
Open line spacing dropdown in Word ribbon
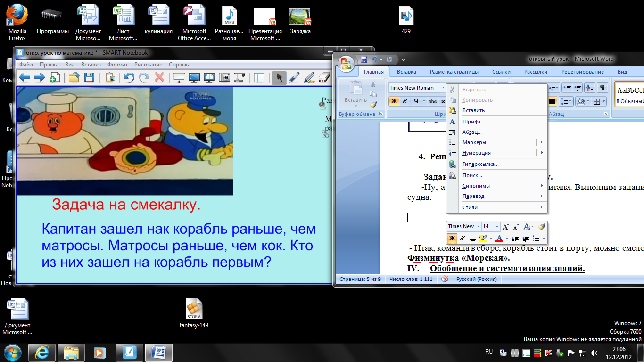[x=566, y=101]
